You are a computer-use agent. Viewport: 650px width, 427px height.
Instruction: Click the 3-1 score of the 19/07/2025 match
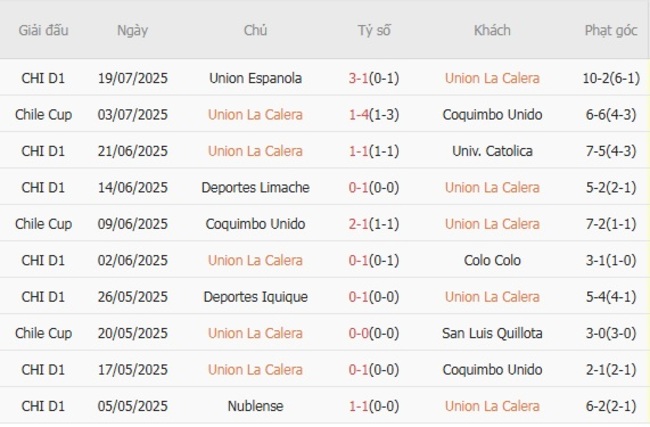(x=358, y=78)
